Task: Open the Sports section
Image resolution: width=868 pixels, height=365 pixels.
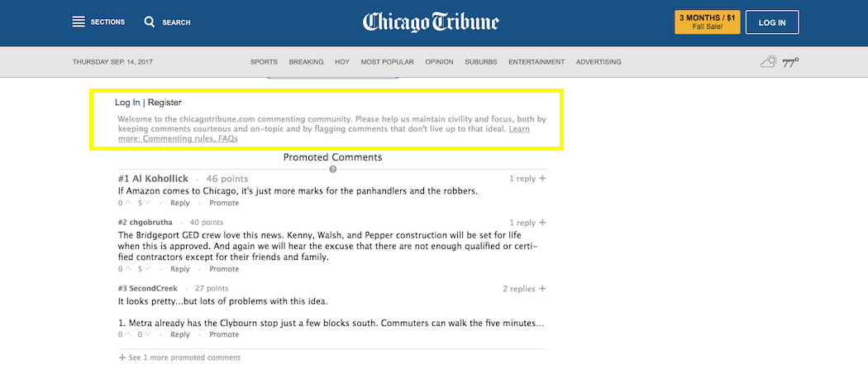Action: point(264,62)
